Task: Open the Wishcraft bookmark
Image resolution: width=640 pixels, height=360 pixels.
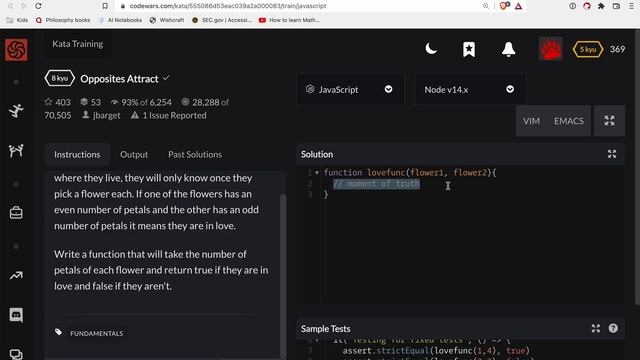Action: coord(167,20)
